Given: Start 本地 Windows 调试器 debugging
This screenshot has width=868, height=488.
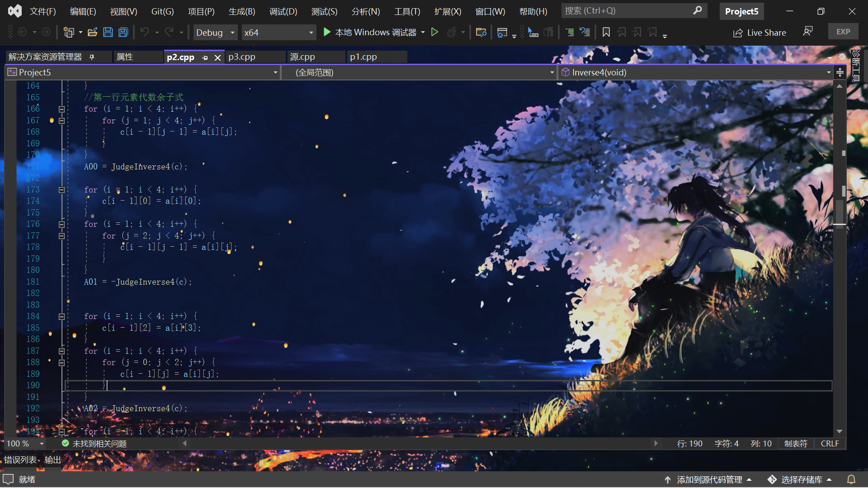Looking at the screenshot, I should click(x=370, y=32).
